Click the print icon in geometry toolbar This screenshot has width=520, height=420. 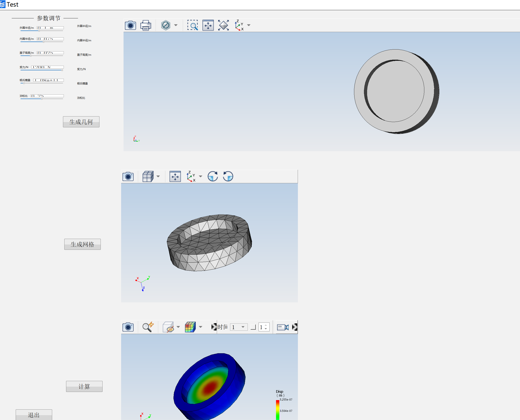[x=146, y=25]
